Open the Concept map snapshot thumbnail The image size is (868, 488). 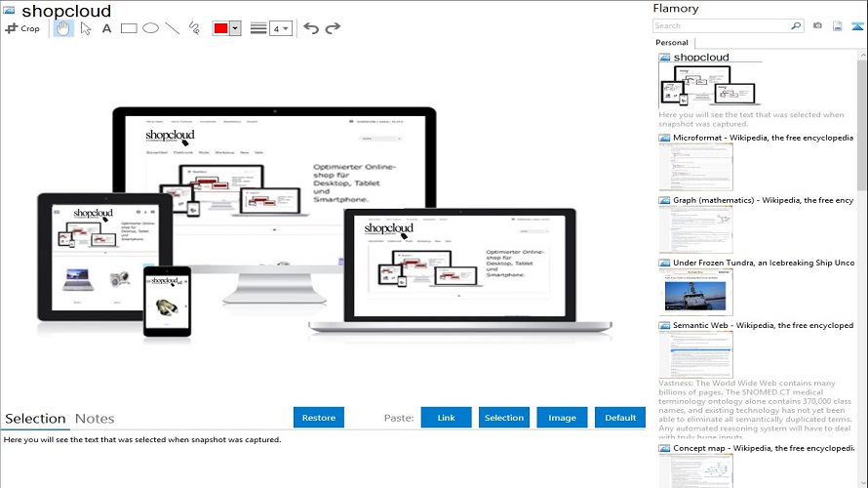point(695,471)
